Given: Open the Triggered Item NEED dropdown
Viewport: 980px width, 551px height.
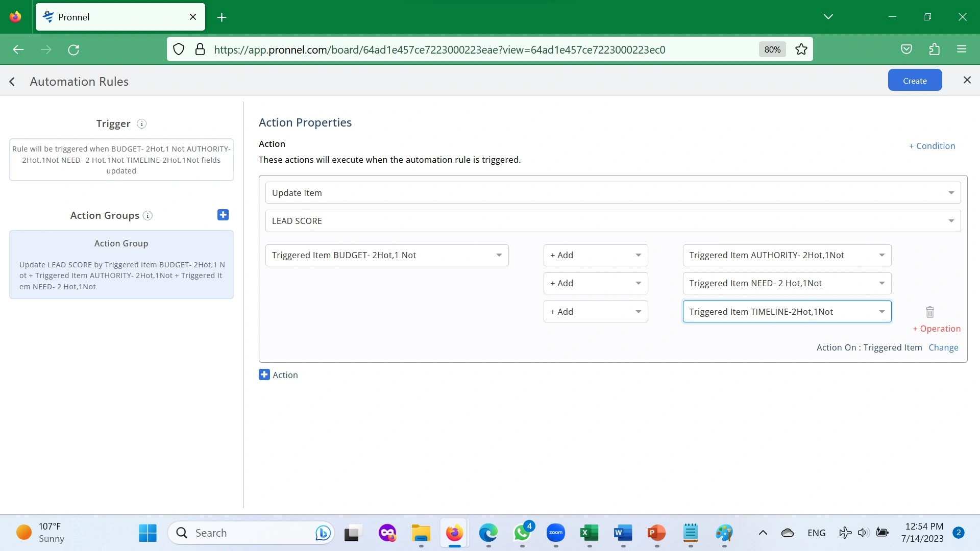Looking at the screenshot, I should point(787,283).
